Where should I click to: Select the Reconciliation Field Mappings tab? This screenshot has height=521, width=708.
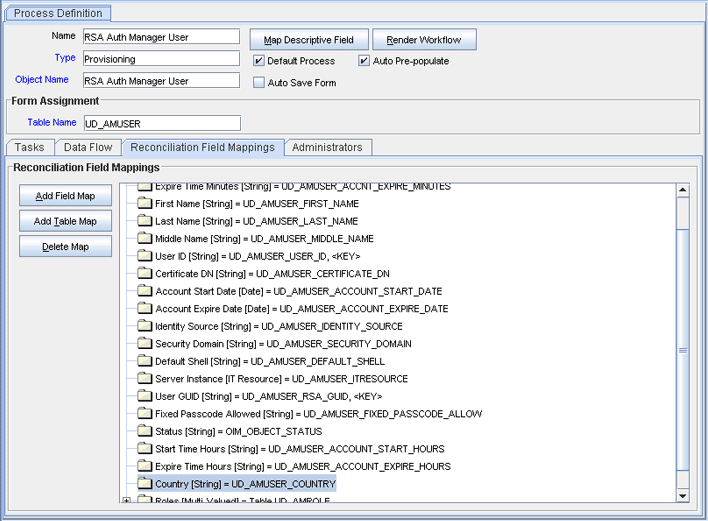click(x=203, y=147)
